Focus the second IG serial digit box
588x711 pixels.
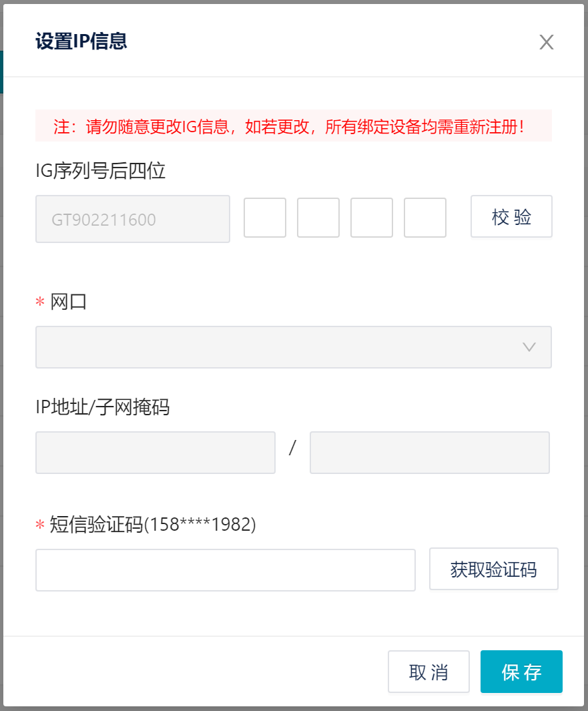[x=318, y=218]
